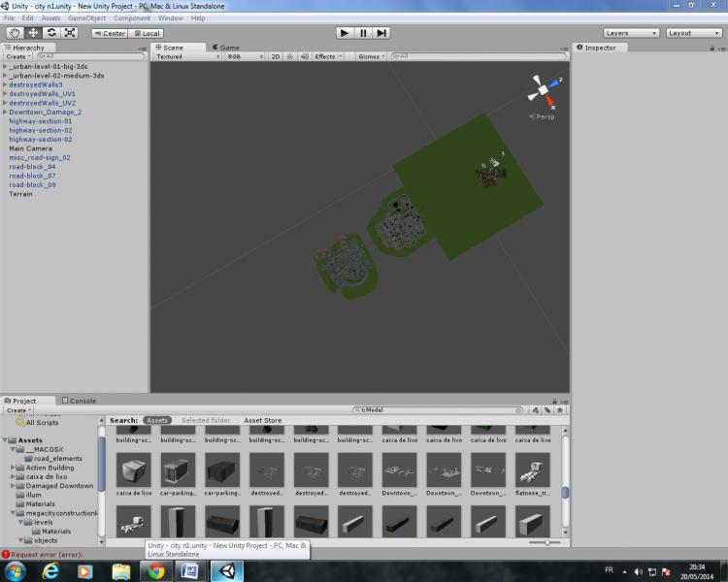Click the Play button
728x582 pixels.
pos(345,33)
